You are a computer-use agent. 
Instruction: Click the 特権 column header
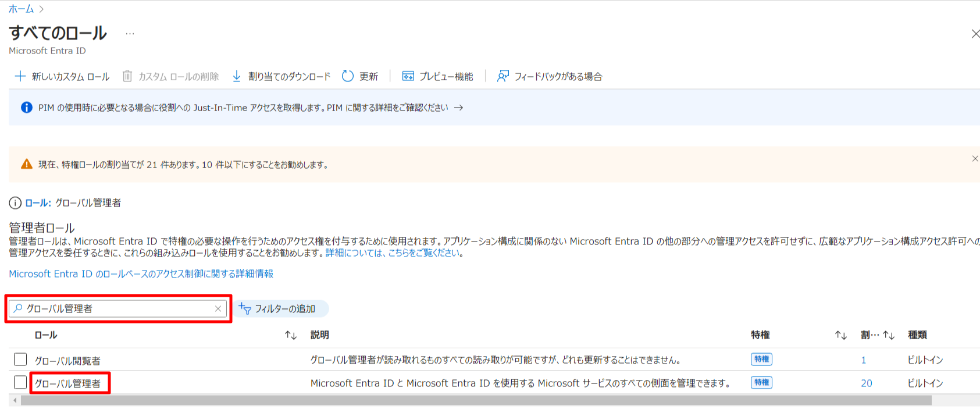[760, 335]
